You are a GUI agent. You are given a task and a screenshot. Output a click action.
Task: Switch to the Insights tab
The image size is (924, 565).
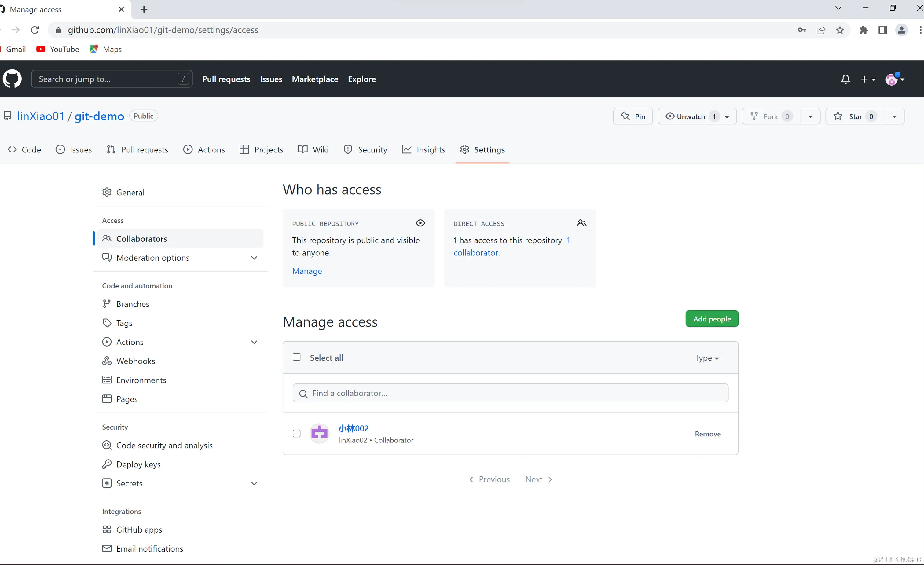pyautogui.click(x=424, y=150)
